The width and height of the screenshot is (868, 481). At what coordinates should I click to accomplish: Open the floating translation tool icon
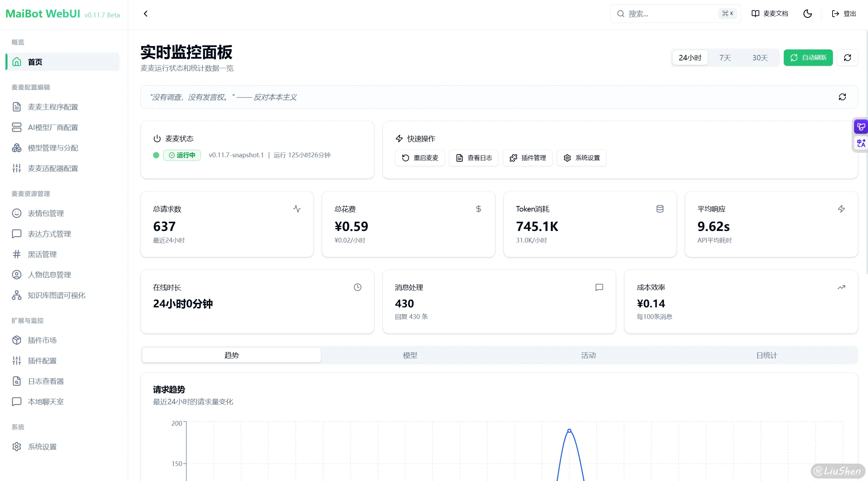(x=860, y=143)
